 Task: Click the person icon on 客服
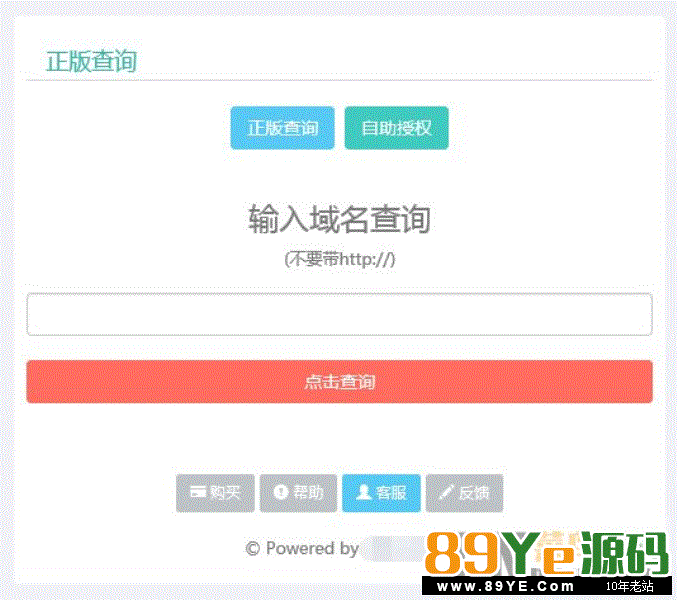click(x=364, y=492)
